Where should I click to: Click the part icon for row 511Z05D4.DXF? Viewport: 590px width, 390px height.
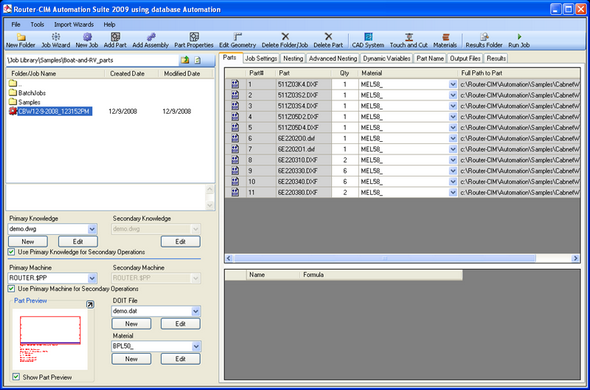pyautogui.click(x=235, y=128)
